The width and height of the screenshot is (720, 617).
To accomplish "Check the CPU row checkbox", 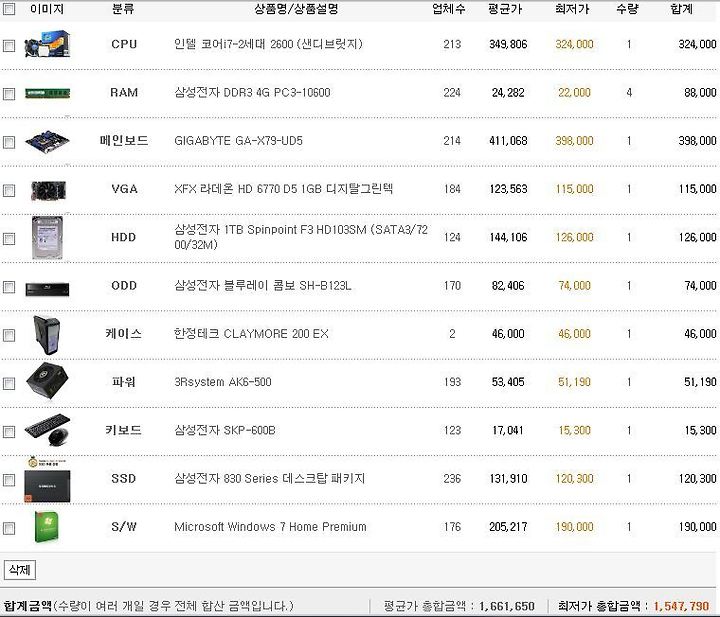I will pyautogui.click(x=9, y=45).
